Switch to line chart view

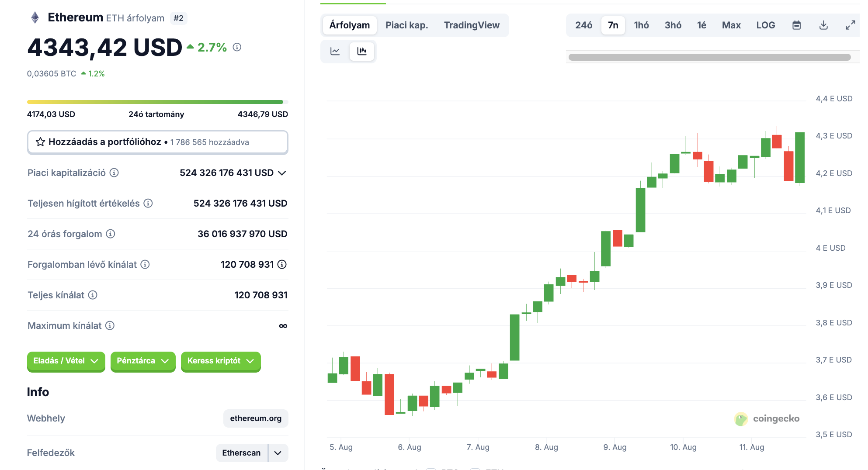click(x=335, y=51)
